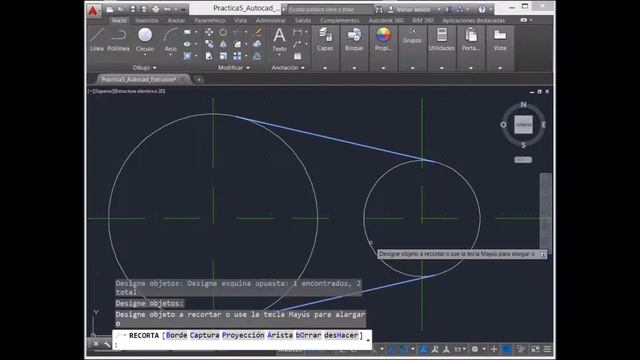640x360 pixels.
Task: Open the Utilidades calculator panel
Action: 442,40
